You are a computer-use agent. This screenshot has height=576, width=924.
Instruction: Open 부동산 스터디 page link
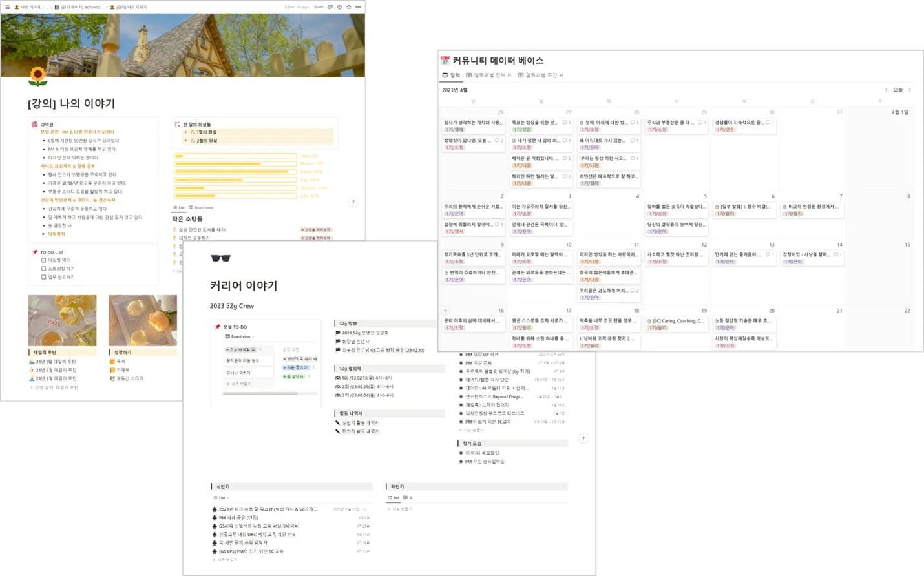pyautogui.click(x=127, y=378)
